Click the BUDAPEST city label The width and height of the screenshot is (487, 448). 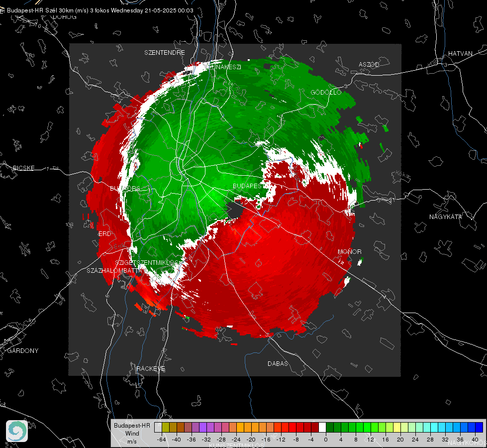tap(248, 186)
